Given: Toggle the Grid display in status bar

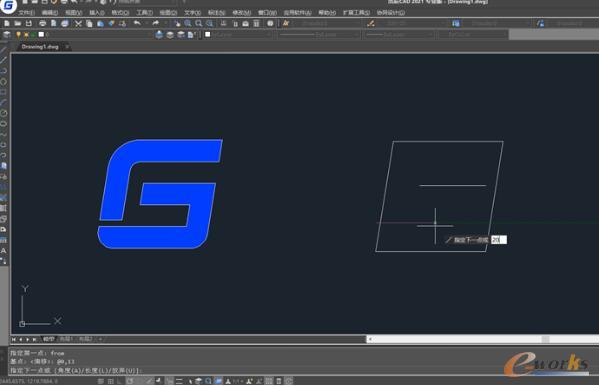Looking at the screenshot, I should click(x=110, y=381).
